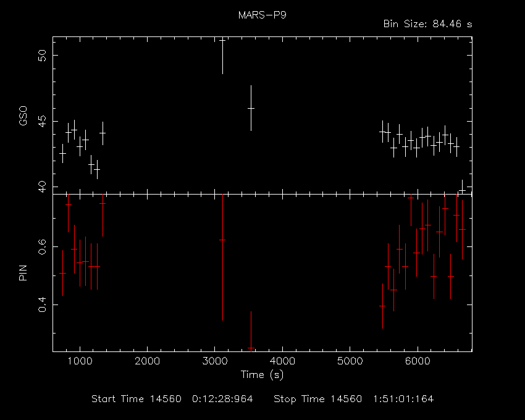Image resolution: width=525 pixels, height=420 pixels.
Task: Click the PIN y-axis label
Action: tap(23, 272)
